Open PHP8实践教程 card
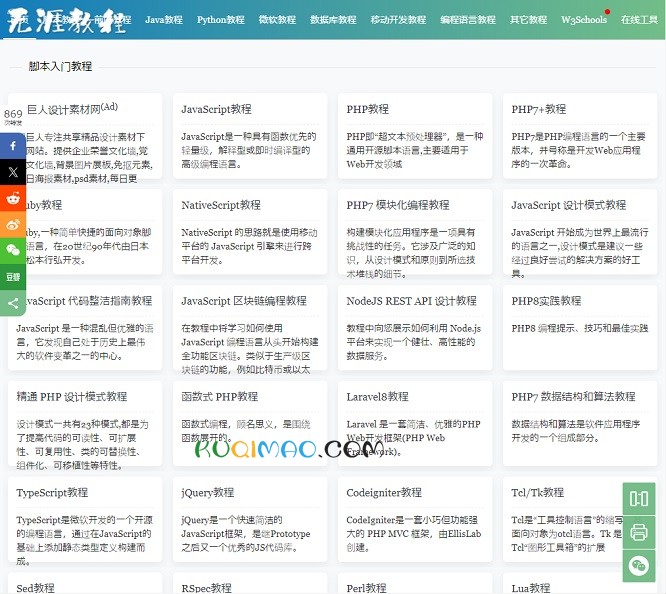Viewport: 666px width, 594px height. [x=580, y=328]
